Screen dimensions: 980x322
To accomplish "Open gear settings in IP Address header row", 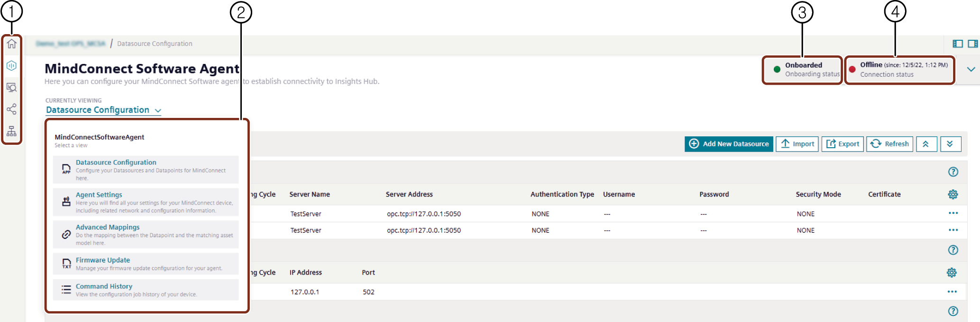I will tap(952, 272).
